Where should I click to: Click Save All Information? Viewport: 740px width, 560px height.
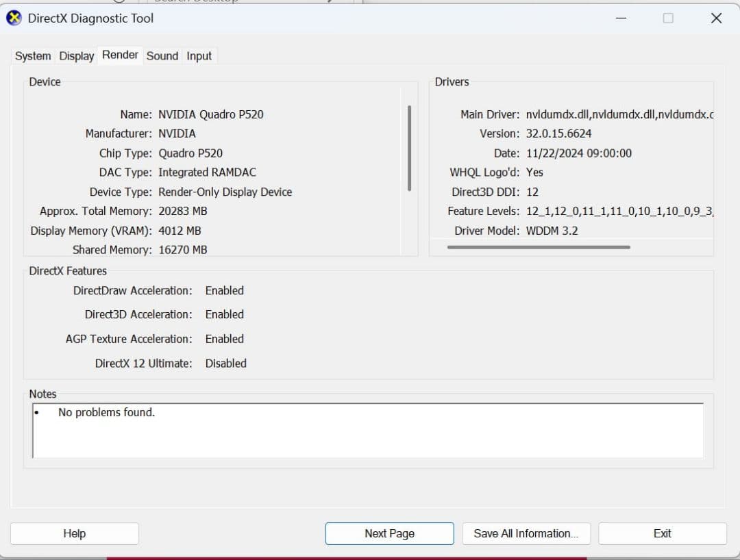(526, 533)
